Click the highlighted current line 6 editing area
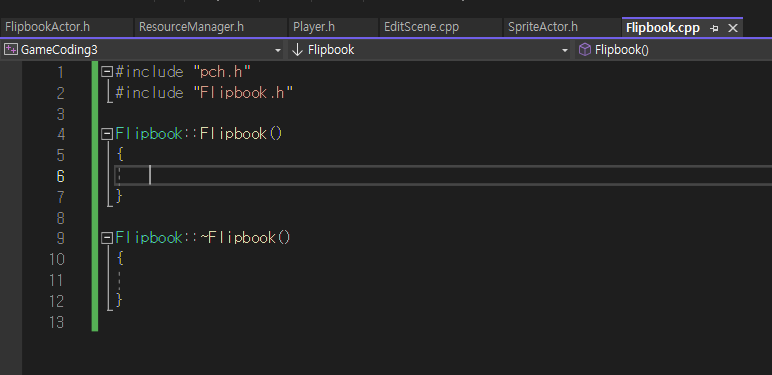The height and width of the screenshot is (375, 772). click(x=443, y=176)
